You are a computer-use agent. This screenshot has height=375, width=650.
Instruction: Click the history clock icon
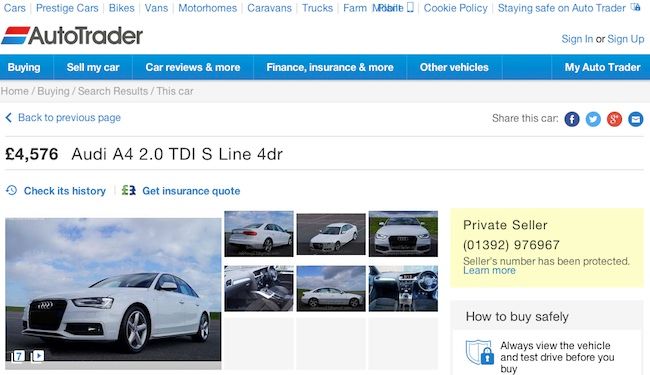[x=12, y=191]
